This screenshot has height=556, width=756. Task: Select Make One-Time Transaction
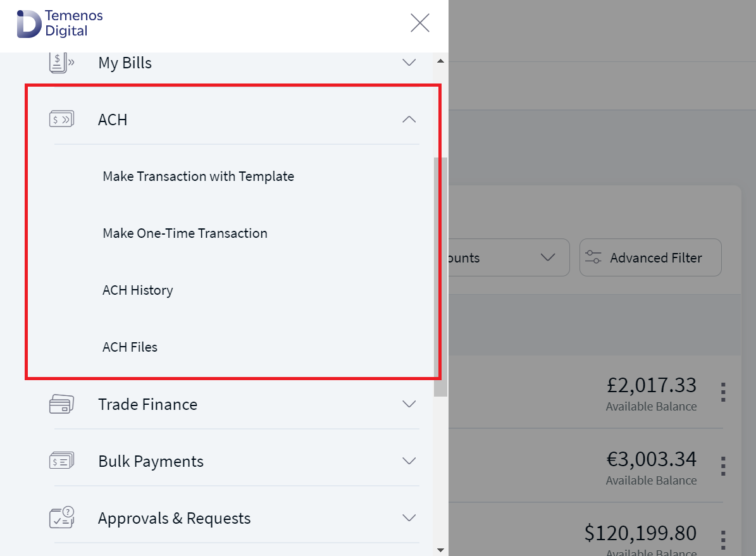tap(185, 233)
